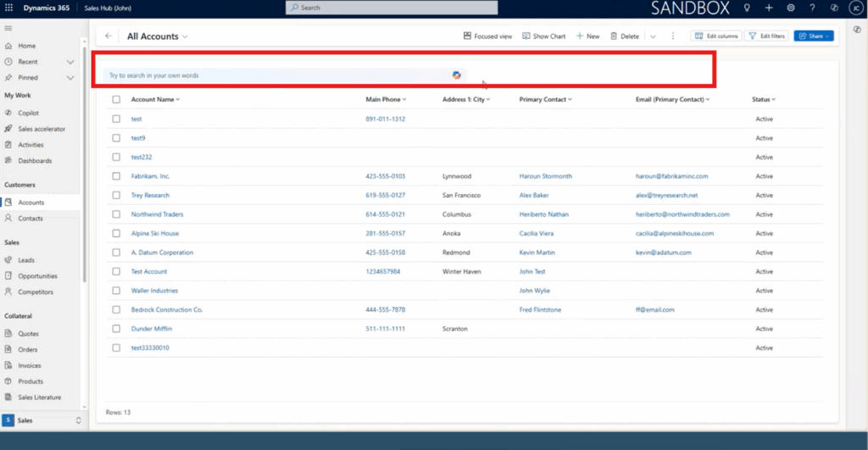Call Trey Research number 619-555-0127
Image resolution: width=868 pixels, height=450 pixels.
tap(386, 196)
